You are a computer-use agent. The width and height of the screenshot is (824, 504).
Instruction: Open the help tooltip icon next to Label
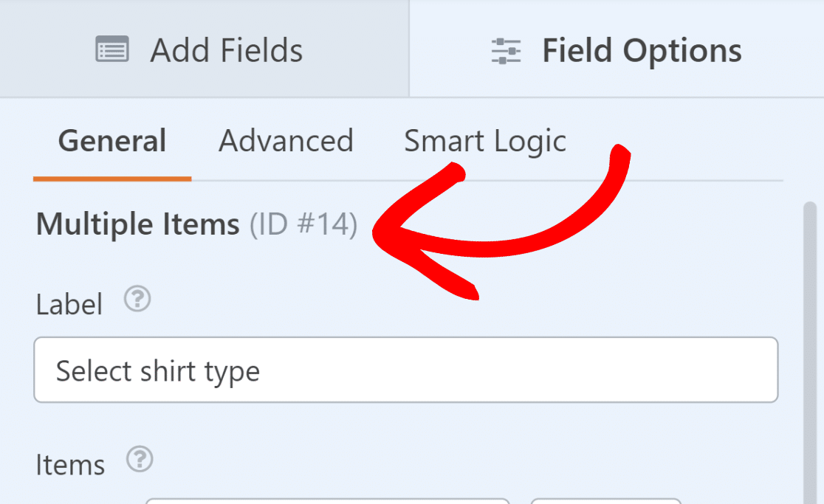pyautogui.click(x=137, y=300)
